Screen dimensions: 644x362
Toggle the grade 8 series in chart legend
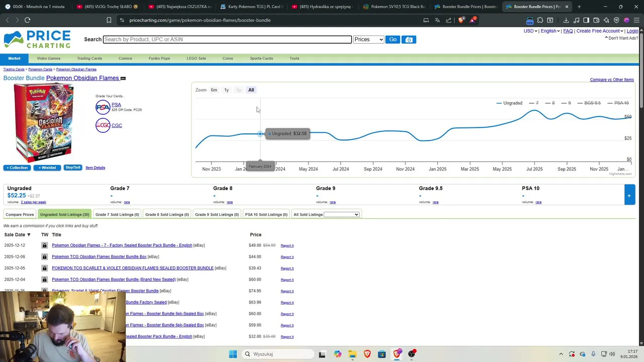pos(550,103)
